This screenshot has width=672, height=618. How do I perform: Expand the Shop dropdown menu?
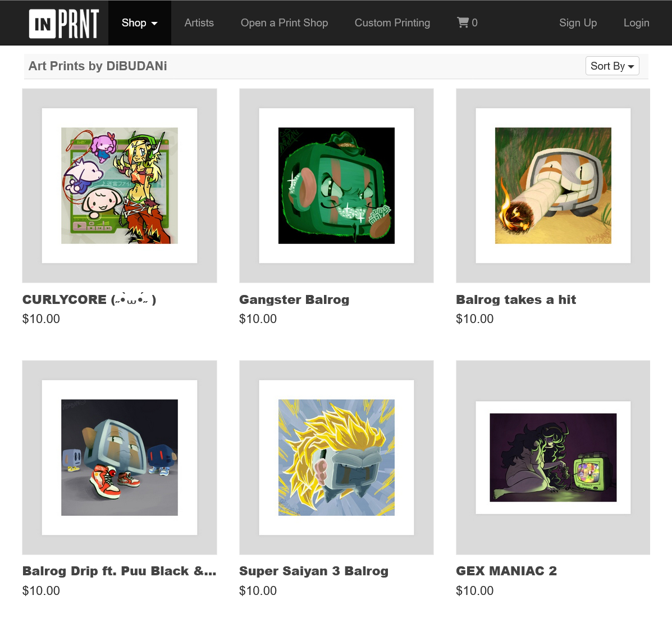(x=140, y=22)
